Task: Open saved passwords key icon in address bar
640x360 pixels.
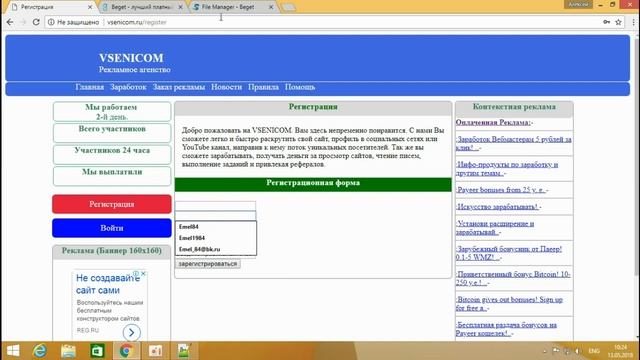Action: tap(607, 22)
